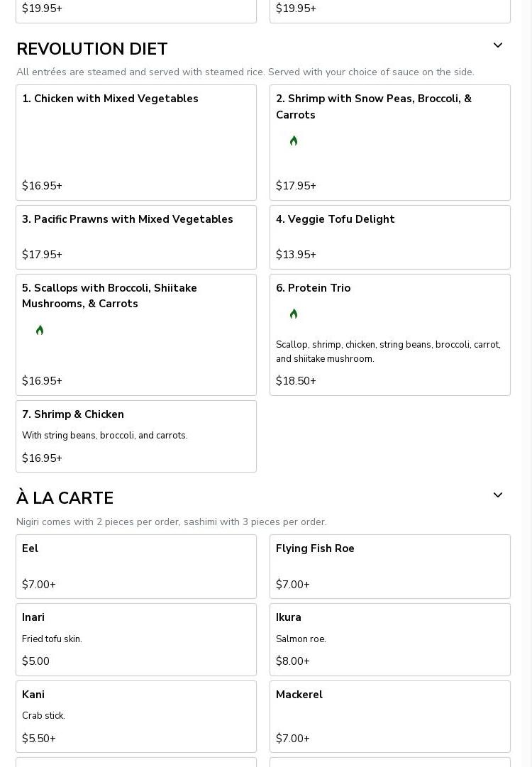Collapse the À La Carte section chevron
Image resolution: width=532 pixels, height=767 pixels.
tap(498, 495)
